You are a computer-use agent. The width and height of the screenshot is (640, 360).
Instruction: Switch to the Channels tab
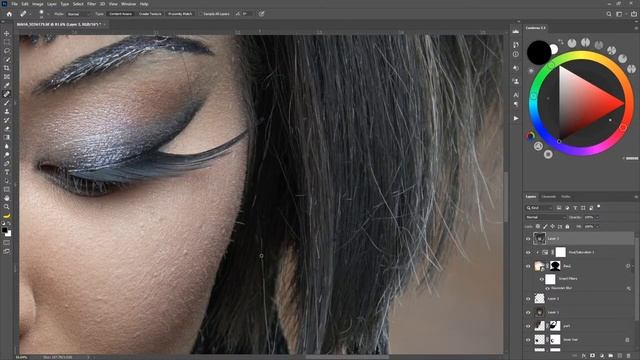(549, 197)
